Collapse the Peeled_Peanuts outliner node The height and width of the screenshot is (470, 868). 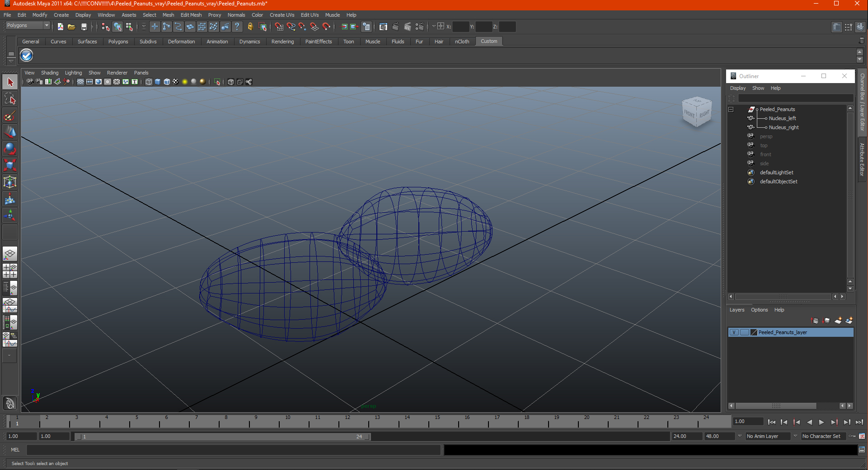tap(731, 109)
